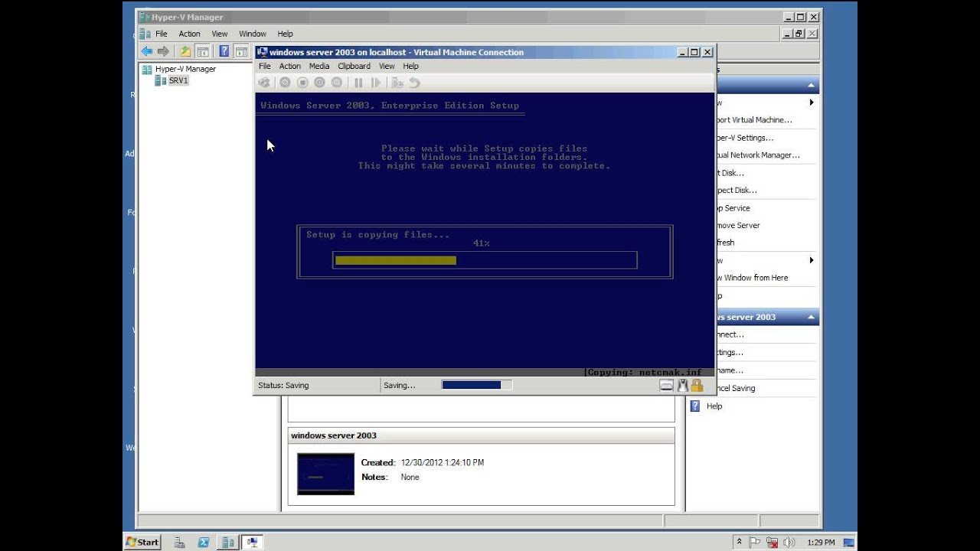The height and width of the screenshot is (551, 980).
Task: Click Import Virtual Machine action
Action: (754, 120)
